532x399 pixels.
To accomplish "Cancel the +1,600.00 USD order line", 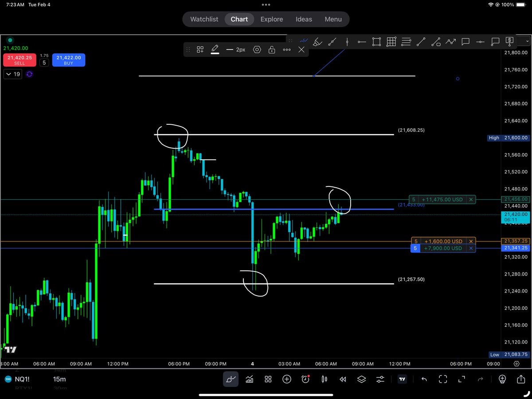I will click(471, 241).
